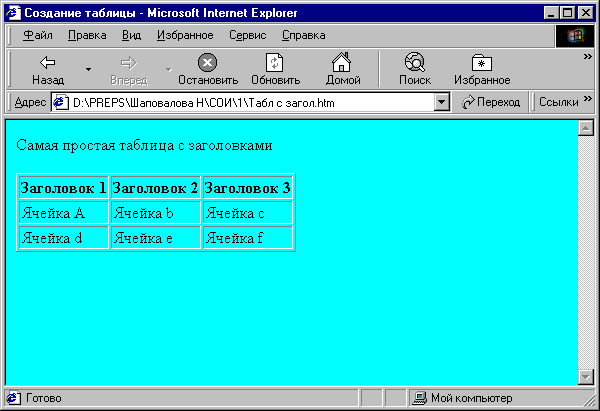Screen dimensions: 600x411
Task: Click the Ссылки links bar label
Action: click(x=559, y=102)
